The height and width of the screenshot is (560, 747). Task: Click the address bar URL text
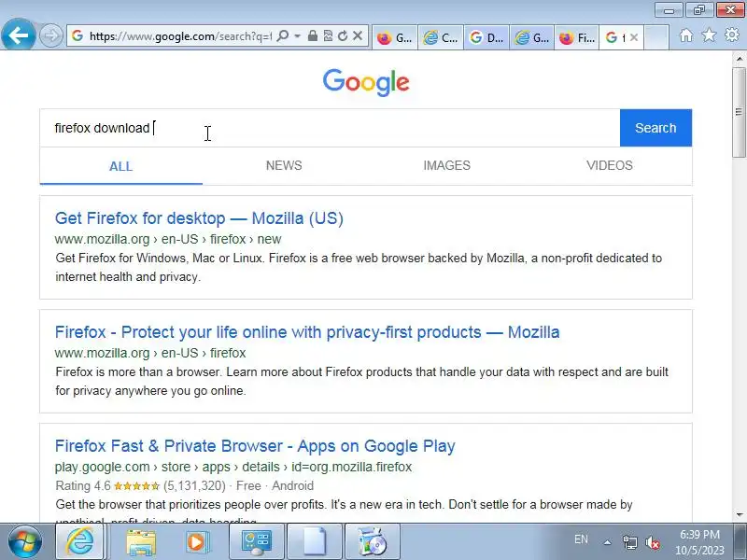click(180, 36)
